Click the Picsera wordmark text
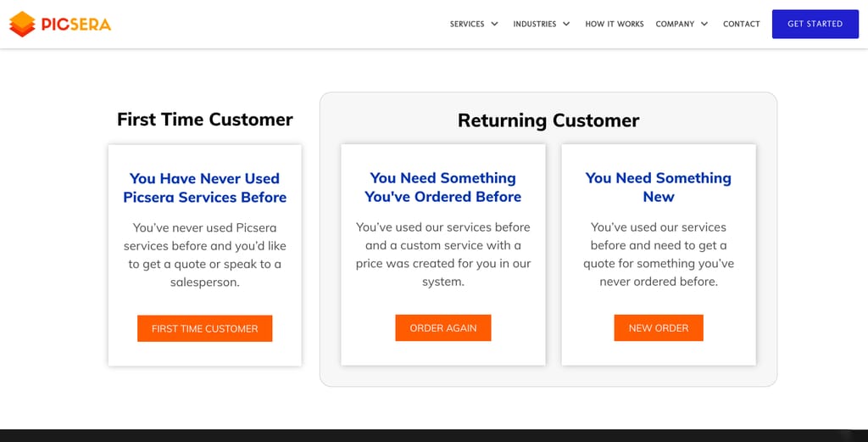This screenshot has height=442, width=868. pyautogui.click(x=75, y=25)
